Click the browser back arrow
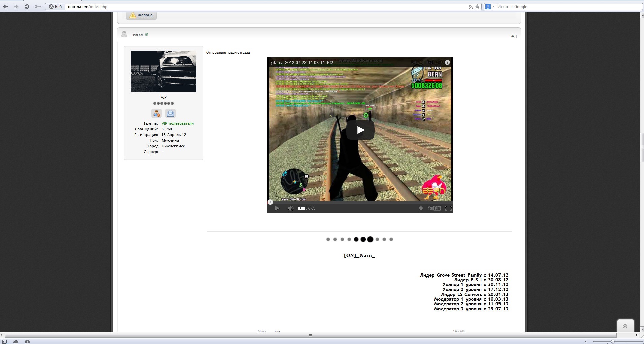This screenshot has width=644, height=344. click(5, 7)
